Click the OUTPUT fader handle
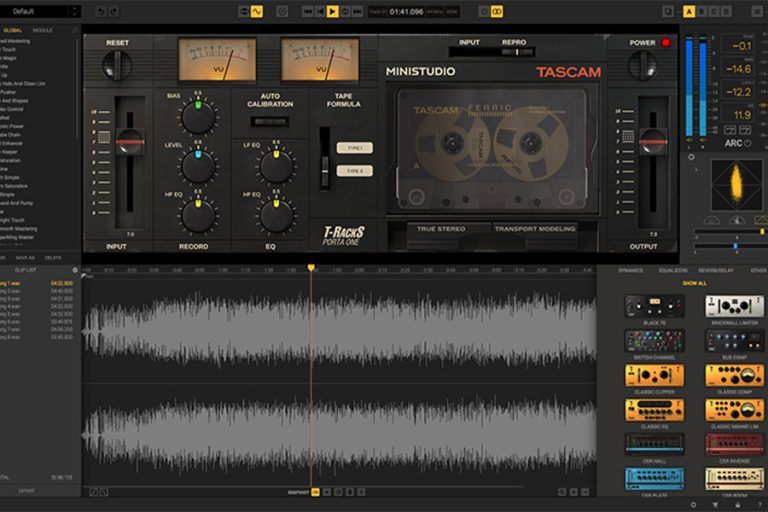Image resolution: width=768 pixels, height=512 pixels. tap(653, 142)
